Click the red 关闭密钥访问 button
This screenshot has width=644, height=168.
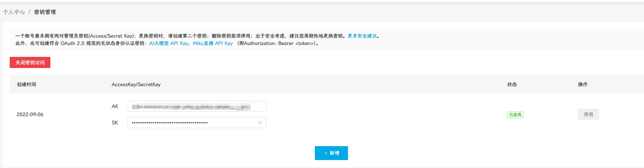[x=30, y=62]
